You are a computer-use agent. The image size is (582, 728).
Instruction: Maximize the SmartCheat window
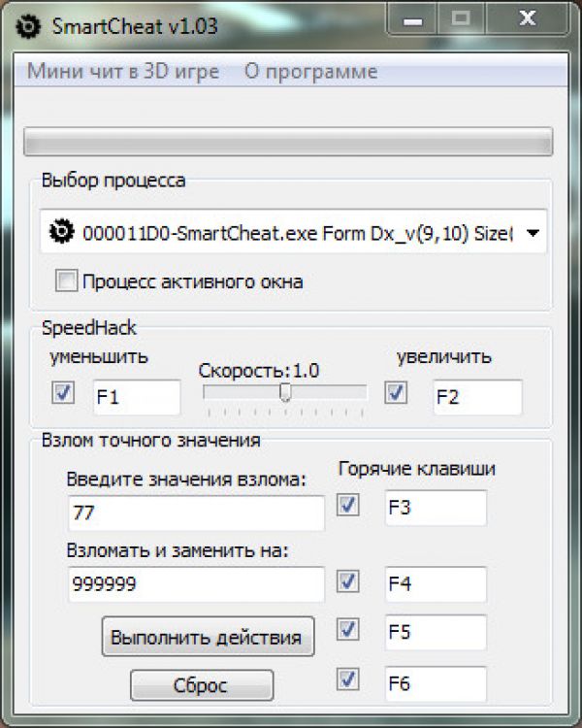pyautogui.click(x=461, y=18)
